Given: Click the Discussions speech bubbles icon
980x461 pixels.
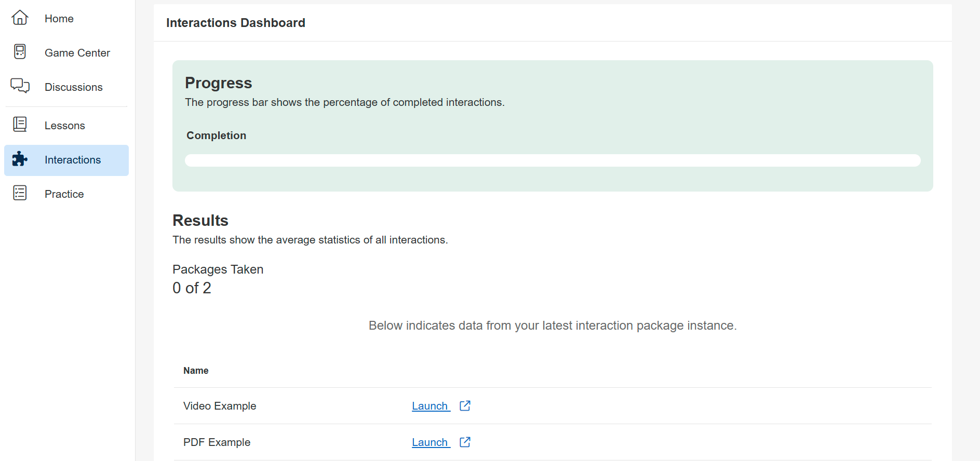Looking at the screenshot, I should tap(20, 86).
